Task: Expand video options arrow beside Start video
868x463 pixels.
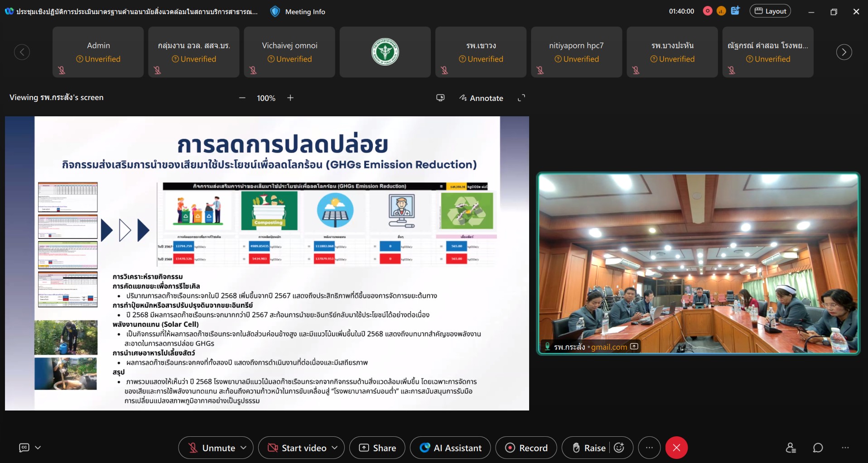Action: tap(335, 448)
